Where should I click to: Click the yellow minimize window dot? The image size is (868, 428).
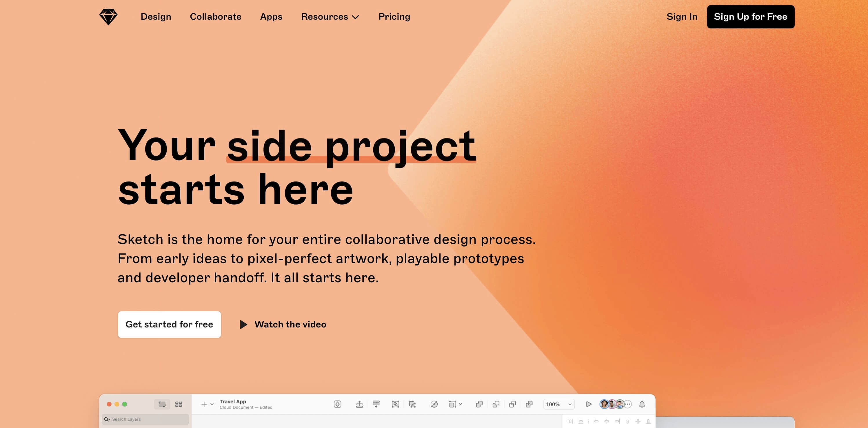tap(117, 404)
